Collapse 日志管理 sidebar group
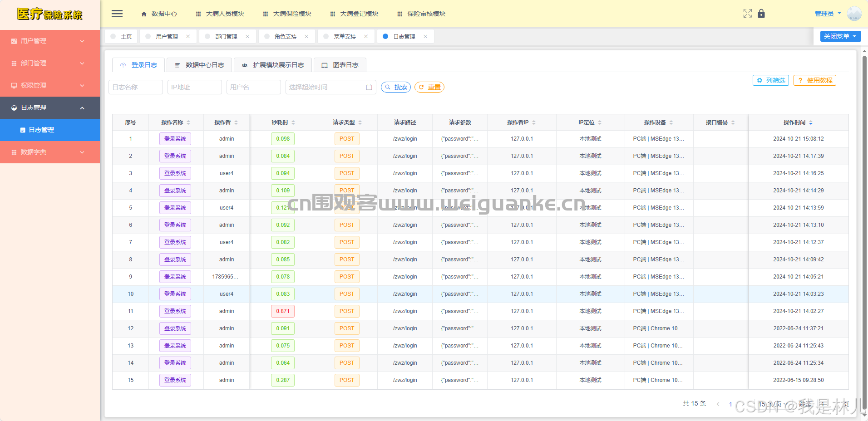The width and height of the screenshot is (868, 421). [x=50, y=108]
